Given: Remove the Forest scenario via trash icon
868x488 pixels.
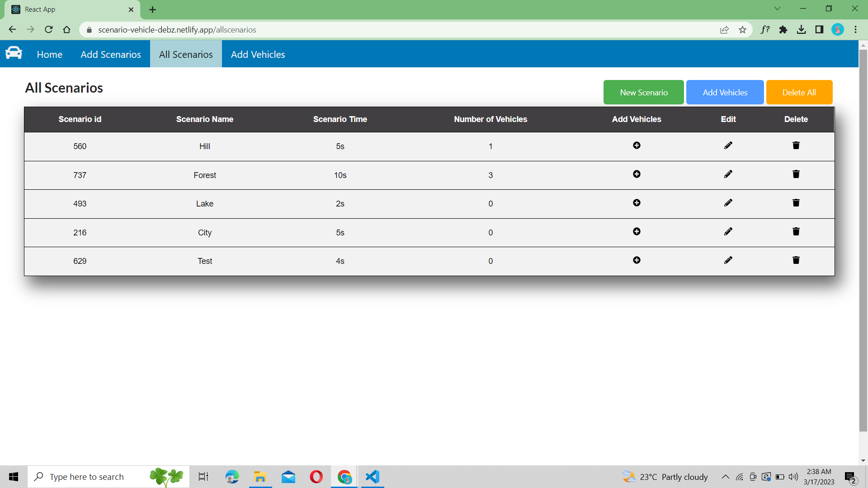Looking at the screenshot, I should point(796,174).
